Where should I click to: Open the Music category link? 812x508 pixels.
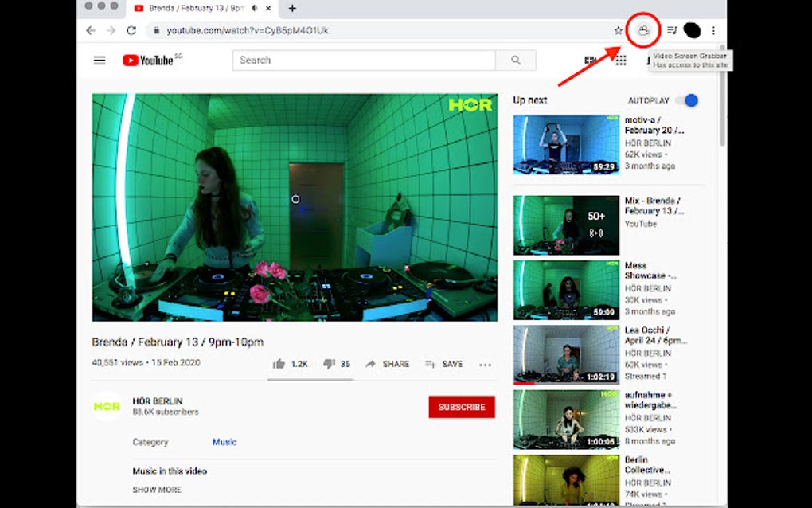click(224, 442)
